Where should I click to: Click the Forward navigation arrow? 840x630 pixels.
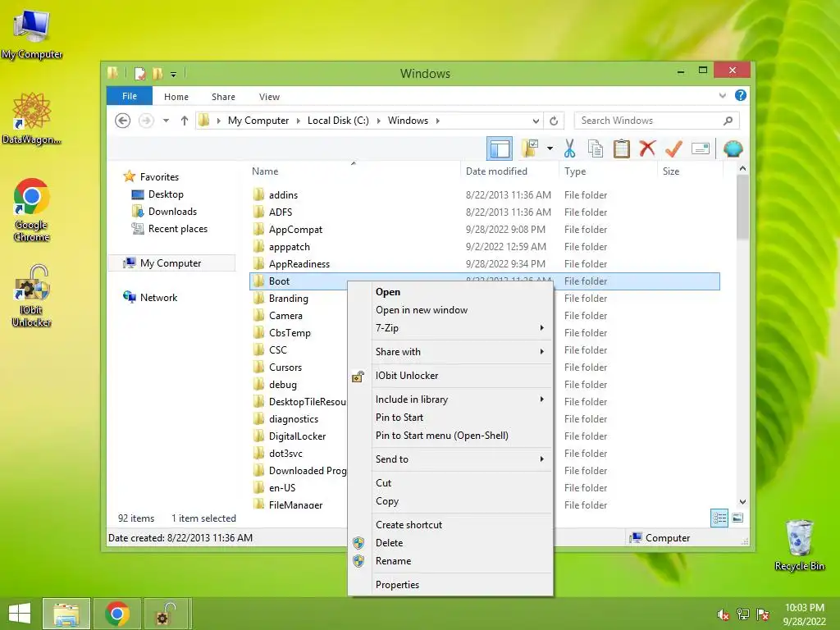[146, 121]
